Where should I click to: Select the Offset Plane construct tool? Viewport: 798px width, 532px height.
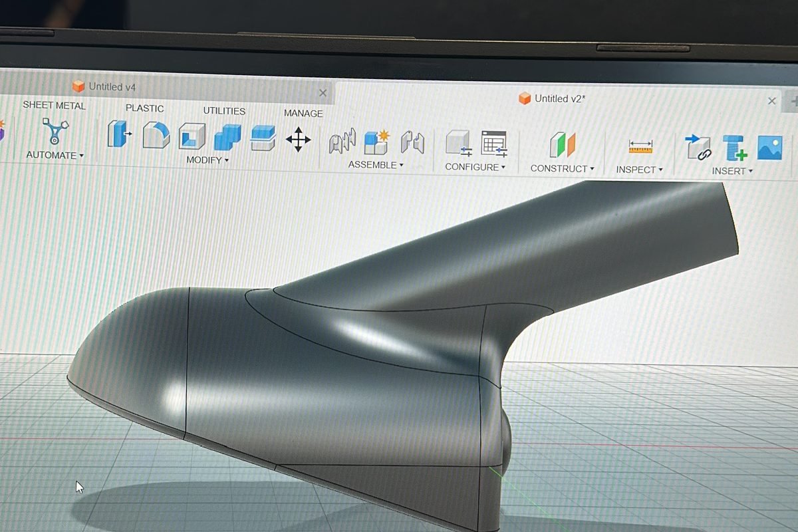point(562,146)
